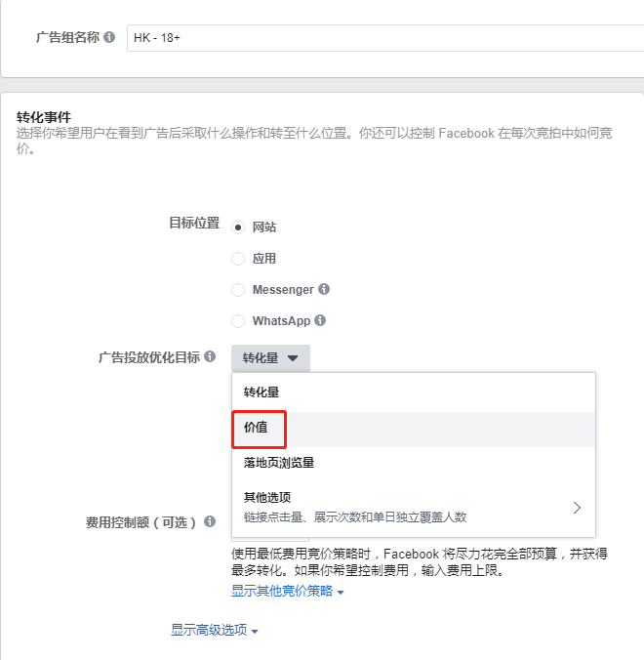
Task: Choose 落地页浏览量 in the dropdown list
Action: click(279, 463)
